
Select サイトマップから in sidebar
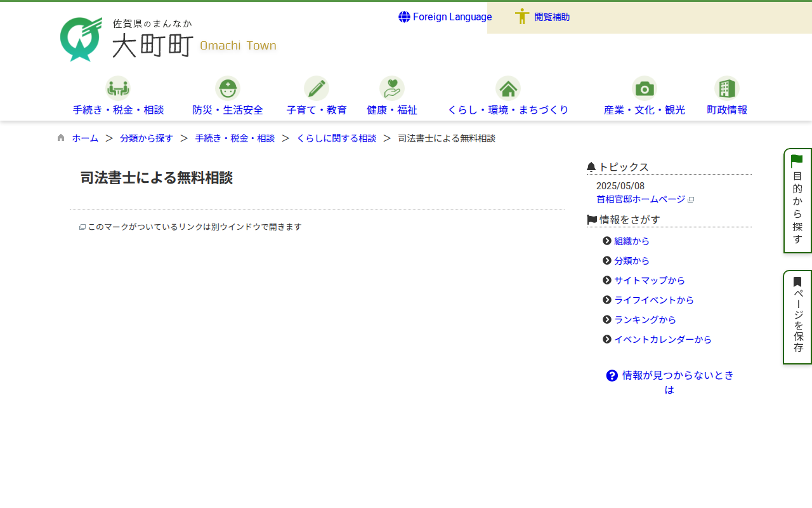pos(649,280)
